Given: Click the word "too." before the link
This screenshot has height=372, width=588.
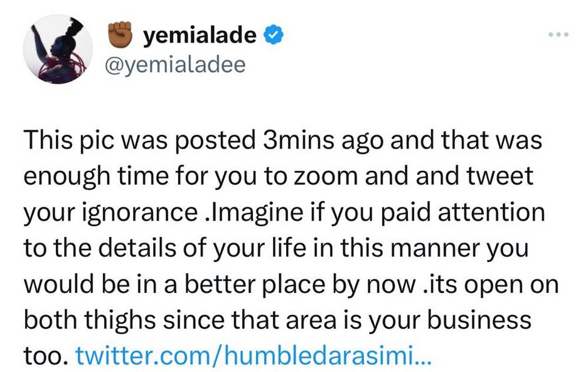Looking at the screenshot, I should point(45,357).
